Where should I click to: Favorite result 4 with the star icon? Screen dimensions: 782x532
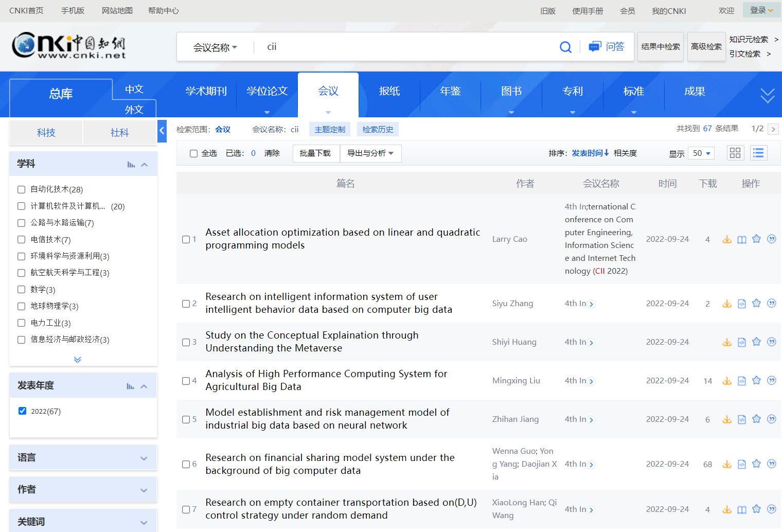pos(756,380)
